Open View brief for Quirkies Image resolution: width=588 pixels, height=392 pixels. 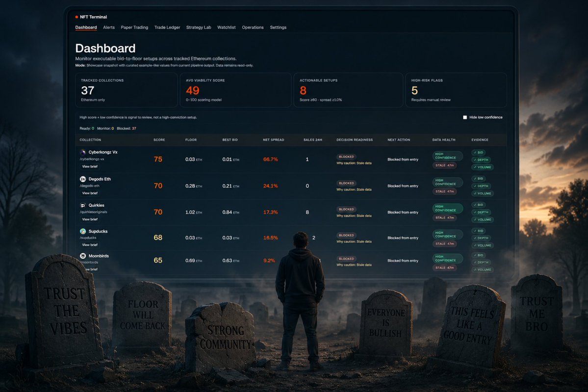point(90,219)
